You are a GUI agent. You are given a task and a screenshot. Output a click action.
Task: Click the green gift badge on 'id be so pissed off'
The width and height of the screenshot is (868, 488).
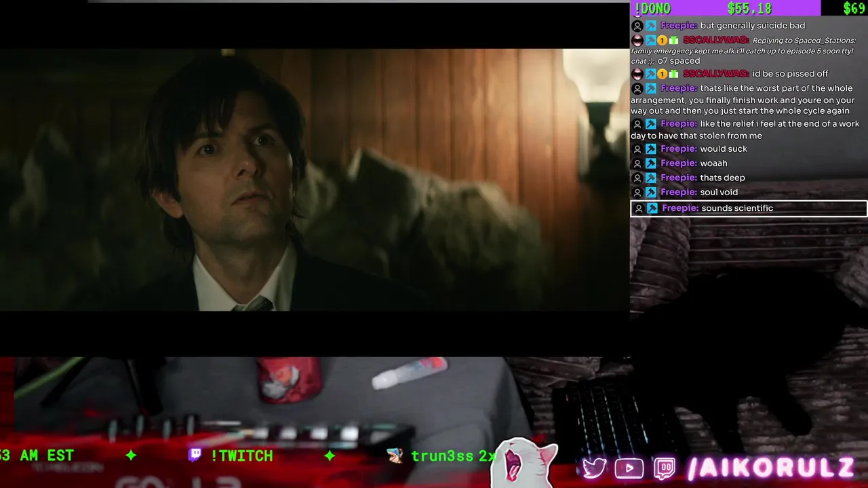tap(674, 74)
